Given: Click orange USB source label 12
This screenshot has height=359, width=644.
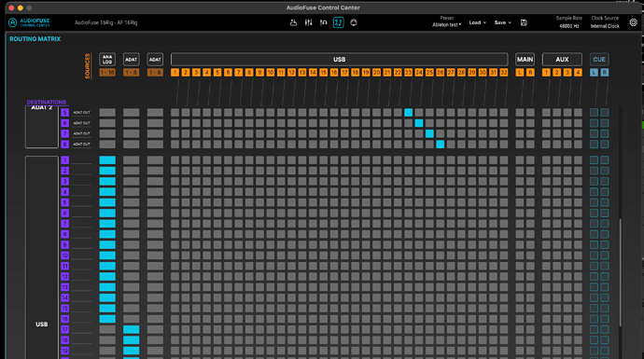Looking at the screenshot, I should 291,73.
